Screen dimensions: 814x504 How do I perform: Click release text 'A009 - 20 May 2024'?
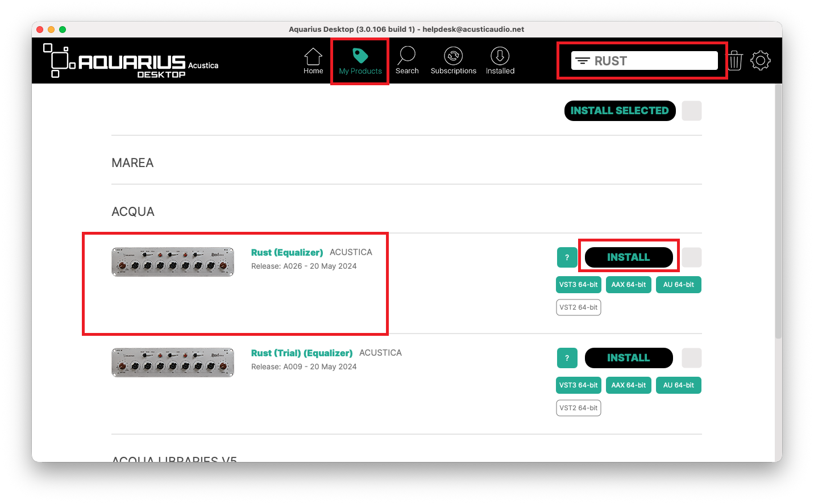click(x=320, y=366)
